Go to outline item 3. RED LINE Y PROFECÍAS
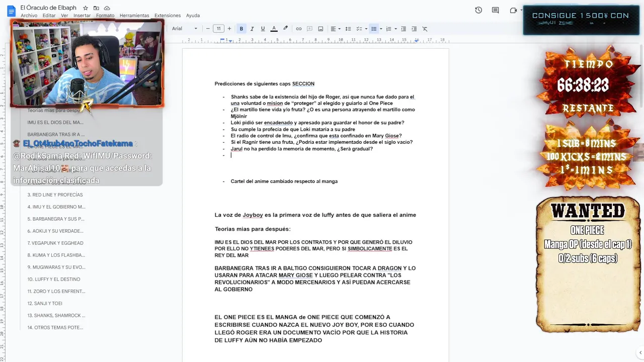 click(55, 195)
